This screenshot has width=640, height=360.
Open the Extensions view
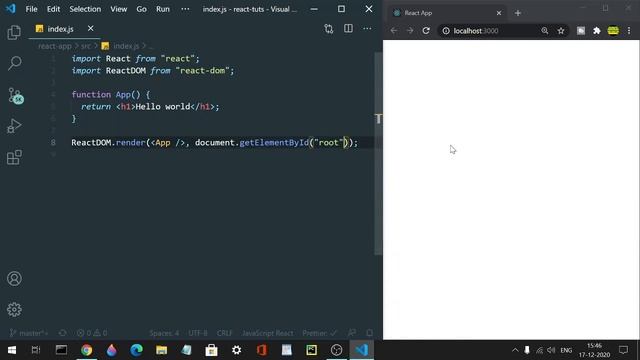pyautogui.click(x=14, y=157)
